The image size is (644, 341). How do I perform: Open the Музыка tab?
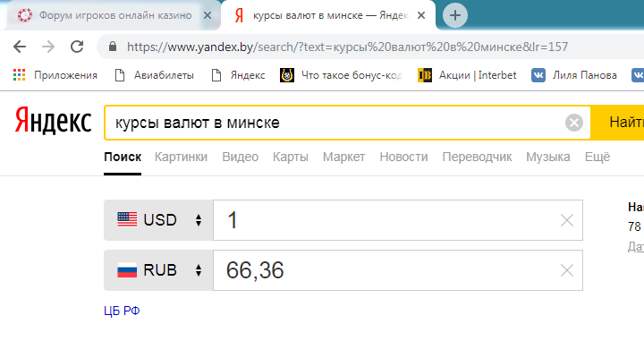pos(548,157)
